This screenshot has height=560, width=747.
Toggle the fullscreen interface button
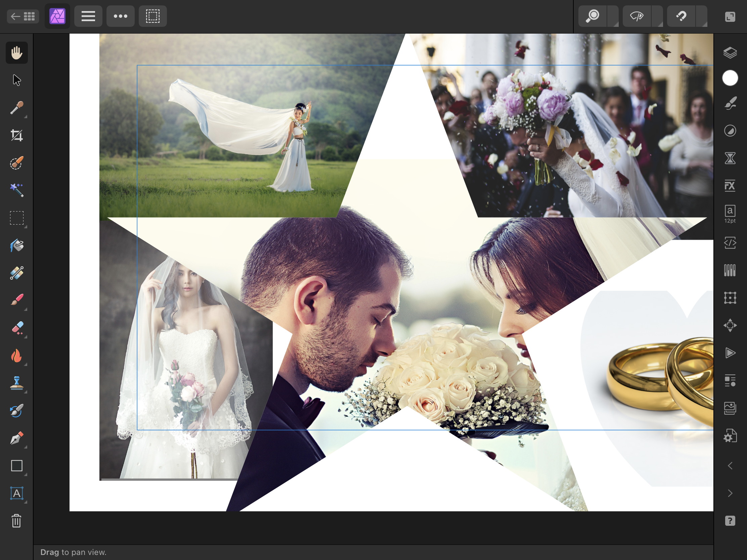pyautogui.click(x=730, y=16)
